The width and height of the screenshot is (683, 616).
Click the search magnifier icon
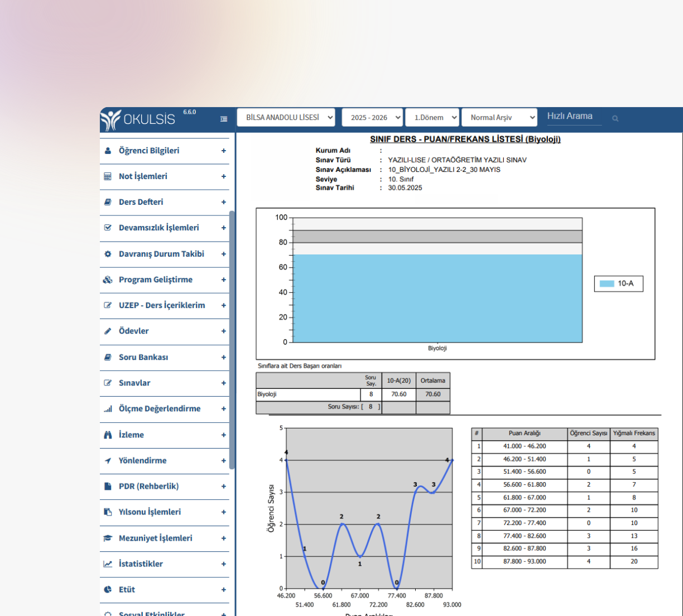point(615,118)
